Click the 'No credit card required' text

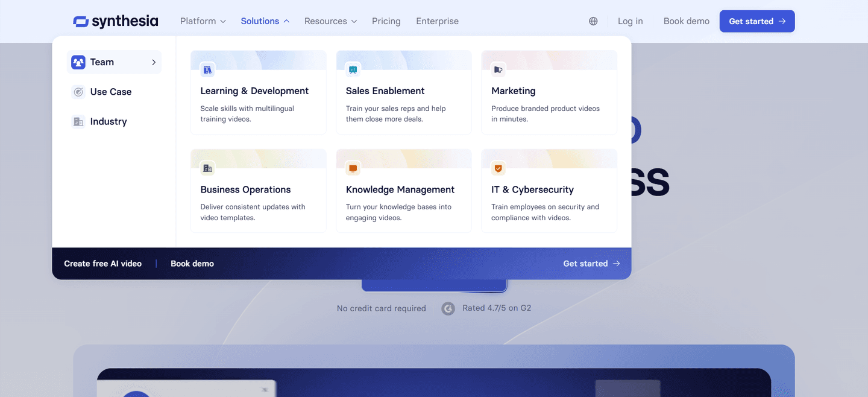(x=382, y=308)
